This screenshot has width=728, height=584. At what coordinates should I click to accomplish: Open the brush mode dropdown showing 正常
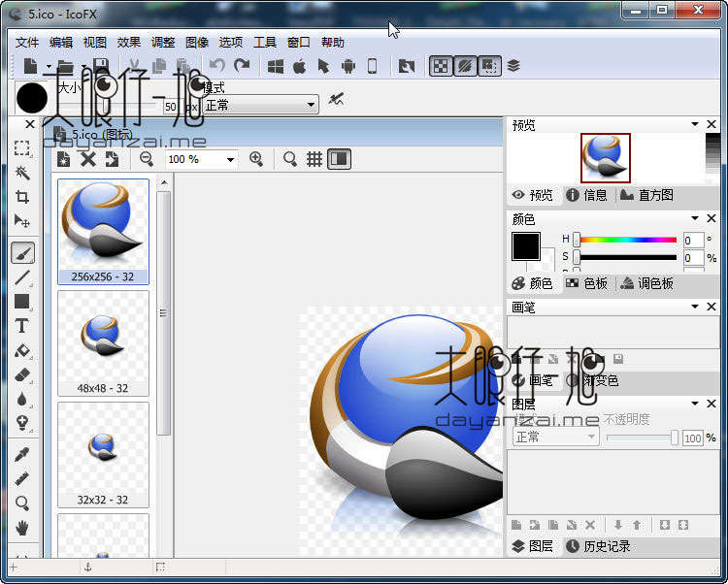coord(261,106)
